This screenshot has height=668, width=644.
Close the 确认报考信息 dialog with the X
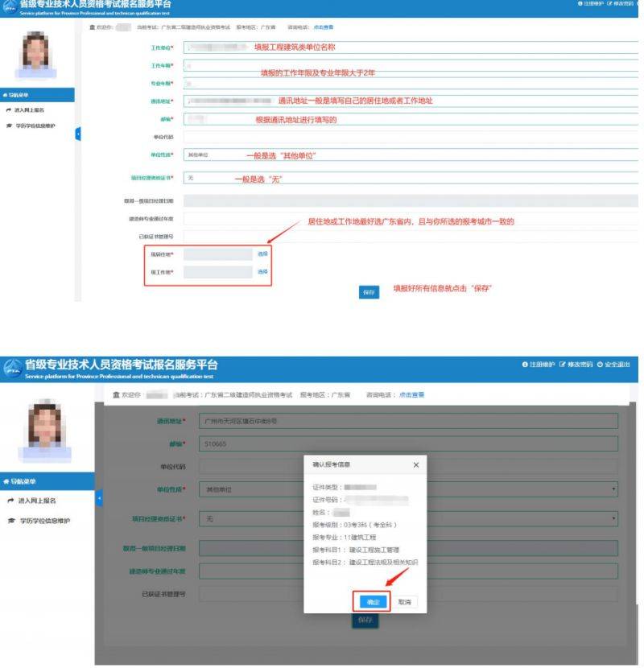pos(416,465)
